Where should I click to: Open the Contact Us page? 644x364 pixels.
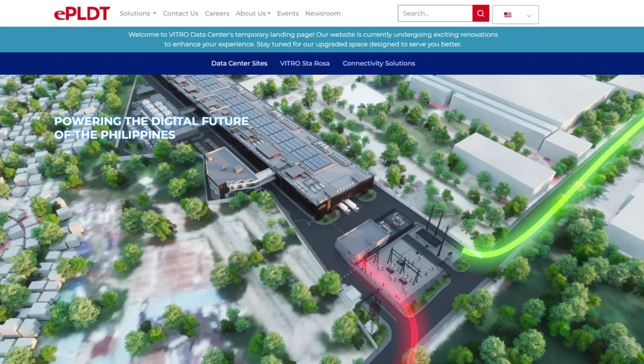click(181, 13)
